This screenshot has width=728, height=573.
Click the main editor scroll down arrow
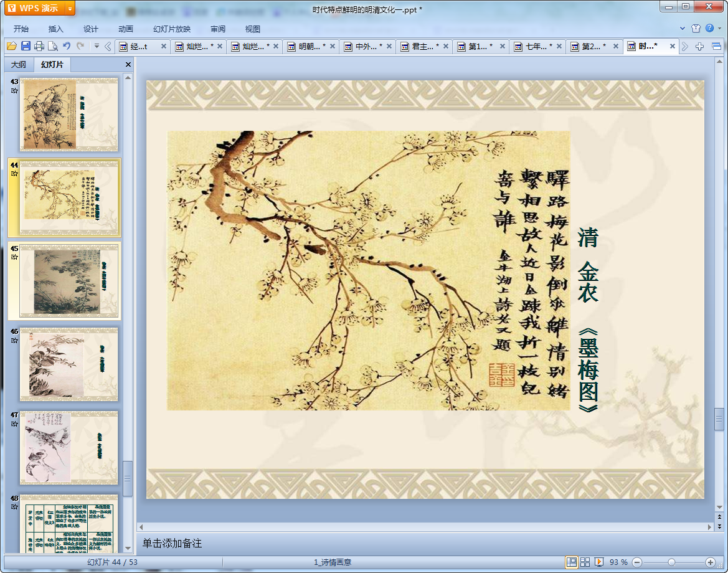(719, 507)
